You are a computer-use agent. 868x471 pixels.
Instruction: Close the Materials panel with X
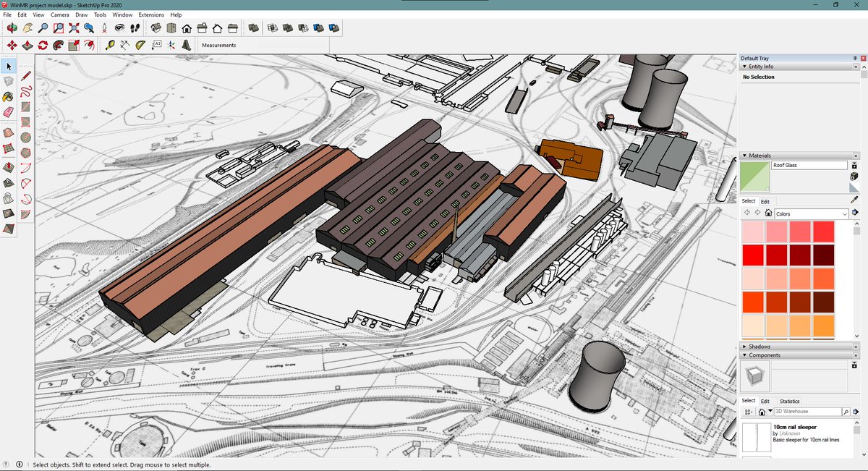tap(855, 156)
